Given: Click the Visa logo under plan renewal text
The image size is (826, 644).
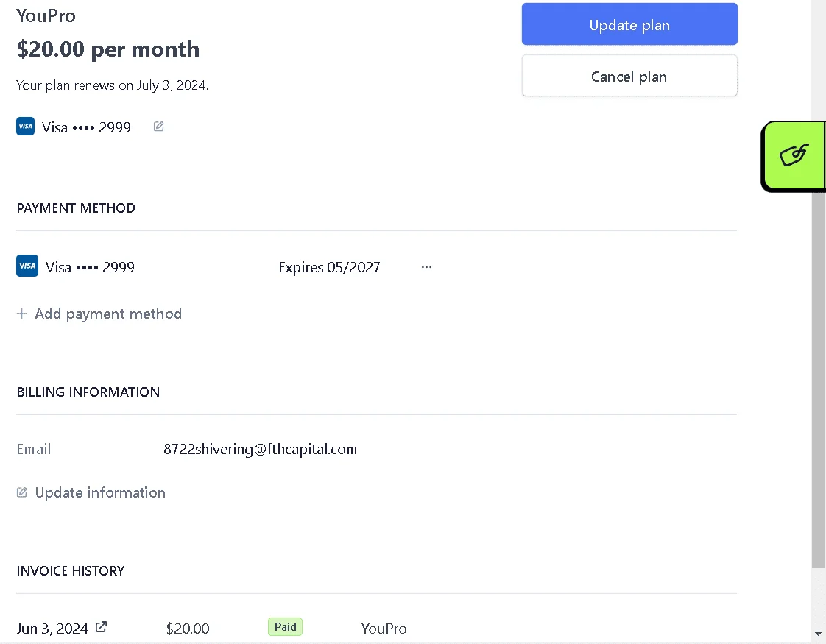Looking at the screenshot, I should pos(25,127).
